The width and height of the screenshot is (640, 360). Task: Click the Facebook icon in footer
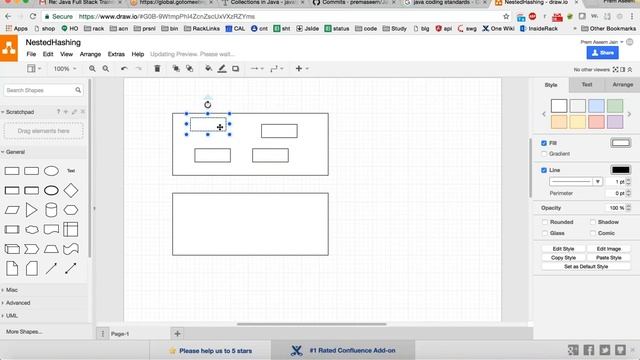[x=589, y=350]
